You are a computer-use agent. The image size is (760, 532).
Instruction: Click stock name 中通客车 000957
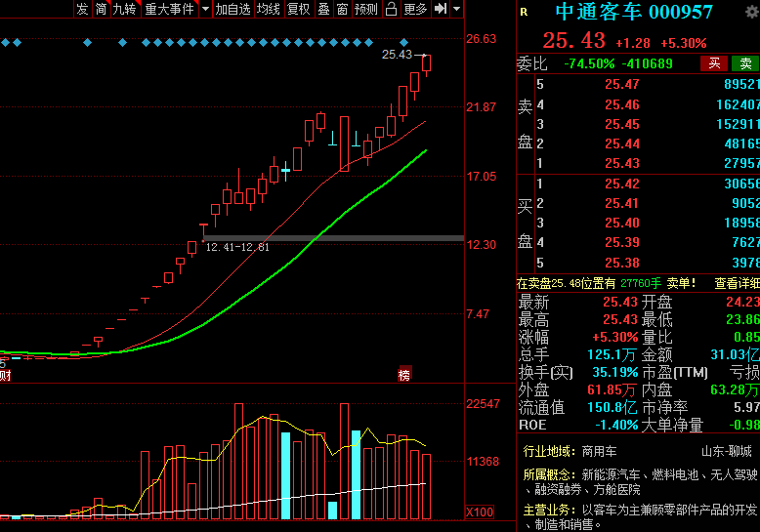click(x=634, y=12)
